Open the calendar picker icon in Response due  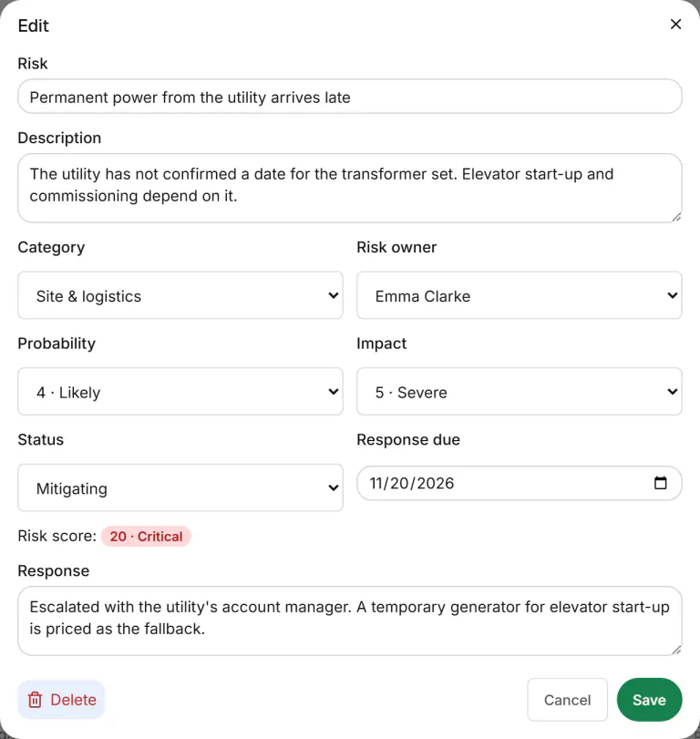661,483
